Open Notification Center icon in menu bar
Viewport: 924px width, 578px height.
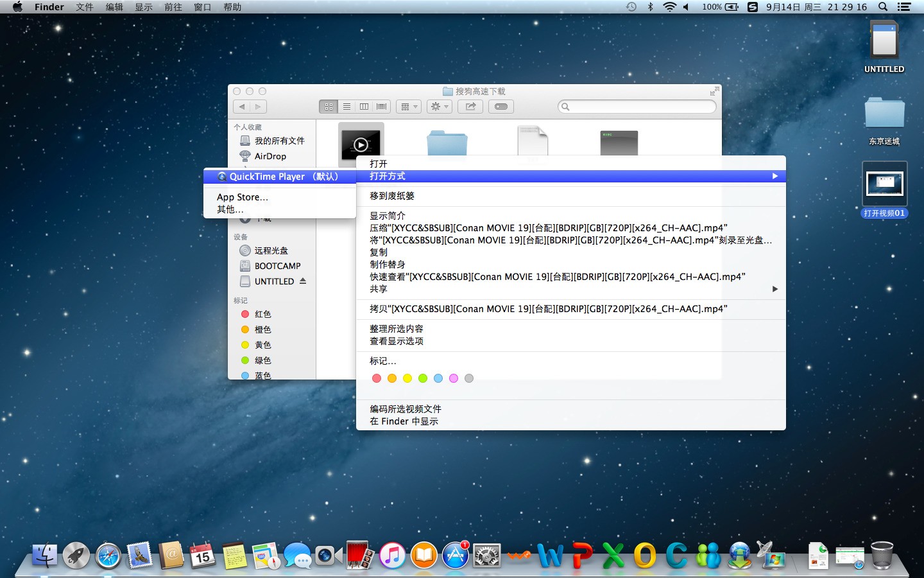(x=904, y=7)
